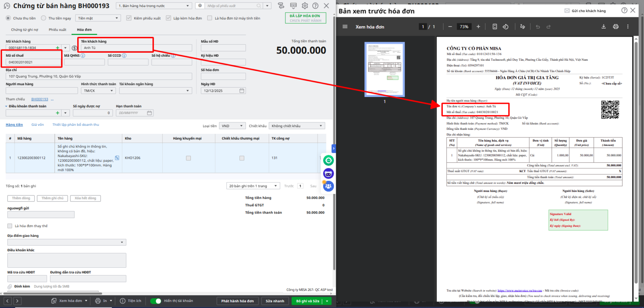Open the Không chiết khấu discount dropdown

[297, 126]
